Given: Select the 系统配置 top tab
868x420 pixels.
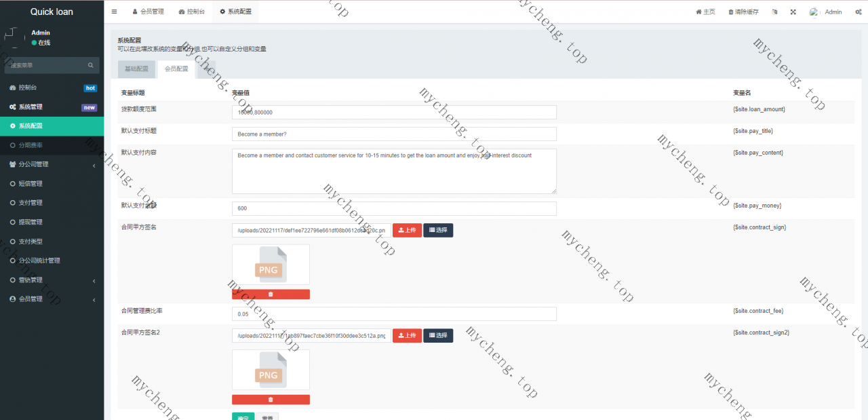Looking at the screenshot, I should [x=235, y=12].
